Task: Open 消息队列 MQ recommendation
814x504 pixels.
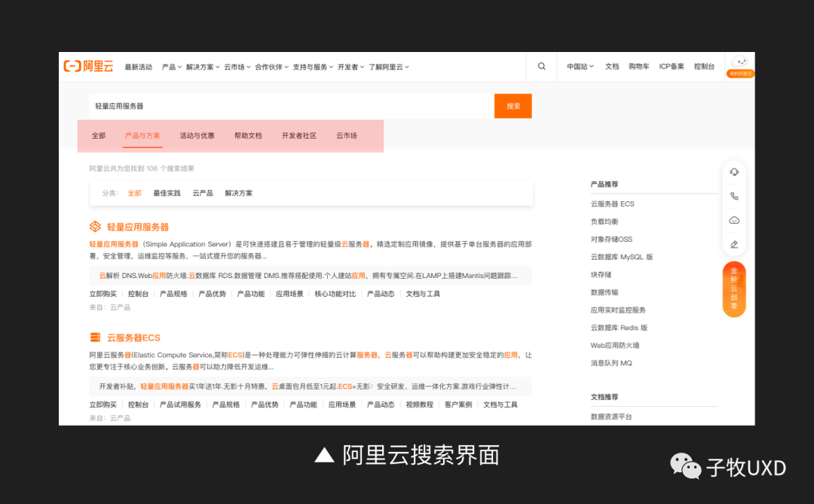Action: coord(611,363)
